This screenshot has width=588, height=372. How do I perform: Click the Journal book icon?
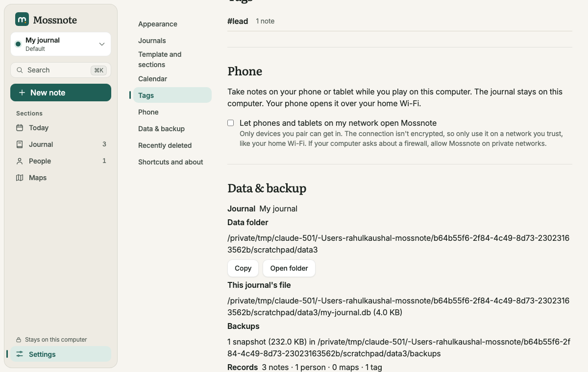pyautogui.click(x=20, y=144)
